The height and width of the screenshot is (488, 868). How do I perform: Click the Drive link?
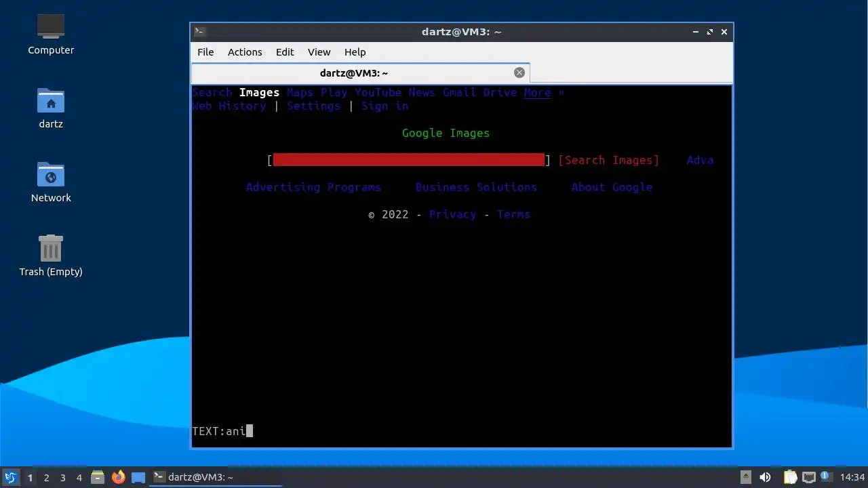pos(500,92)
